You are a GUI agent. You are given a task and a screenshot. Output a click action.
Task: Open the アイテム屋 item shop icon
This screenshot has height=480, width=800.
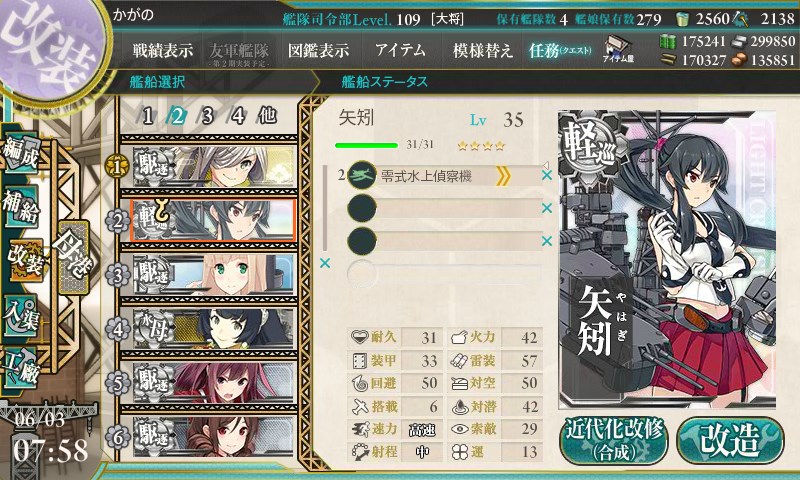(617, 49)
